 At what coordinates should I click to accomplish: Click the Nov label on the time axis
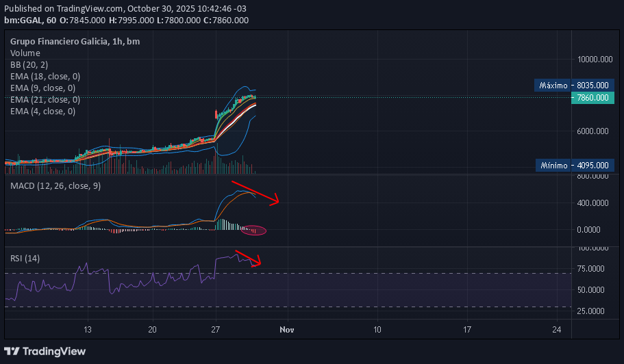[x=286, y=330]
